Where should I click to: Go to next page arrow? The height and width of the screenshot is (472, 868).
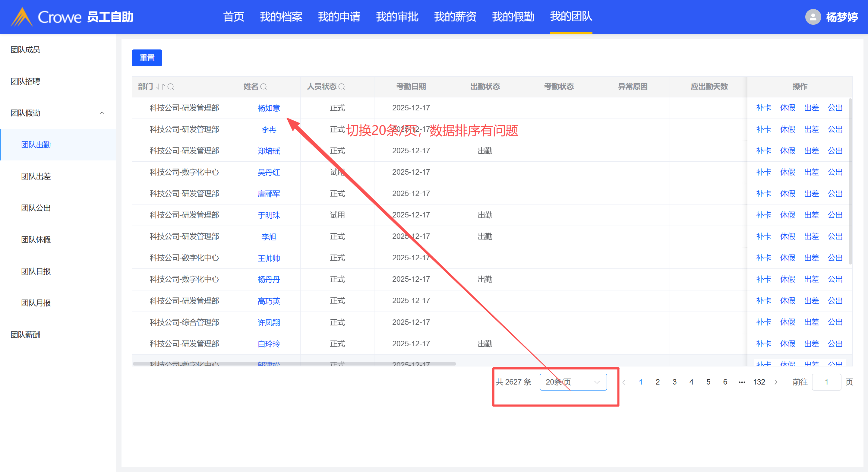point(776,382)
